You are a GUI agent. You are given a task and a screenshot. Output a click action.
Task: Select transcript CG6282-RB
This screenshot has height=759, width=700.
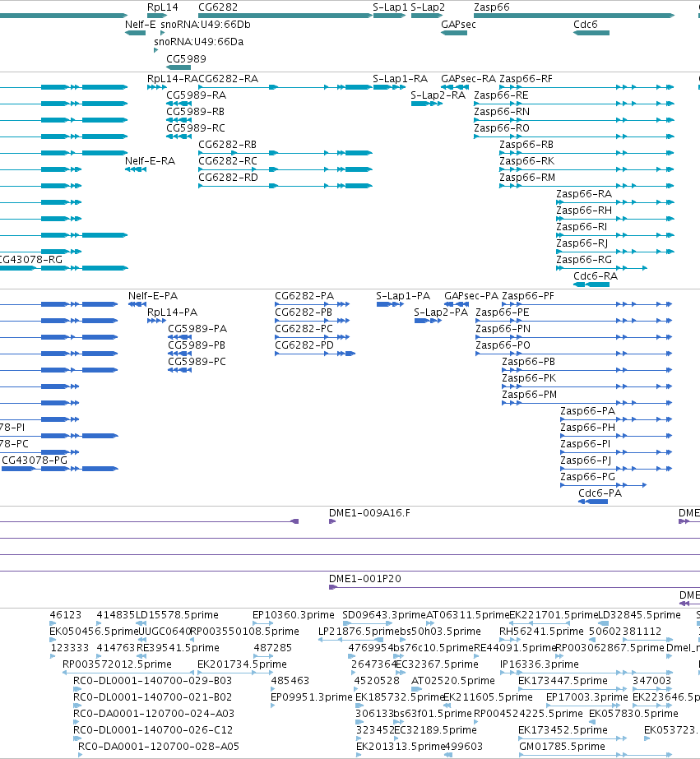[x=228, y=145]
